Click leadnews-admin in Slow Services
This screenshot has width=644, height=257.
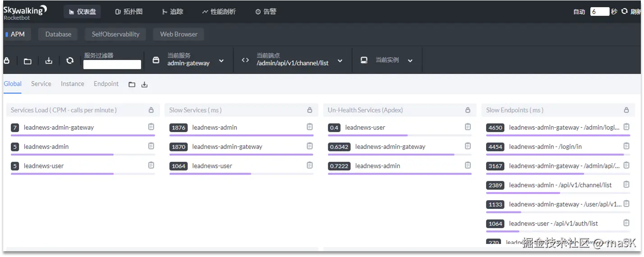click(215, 128)
